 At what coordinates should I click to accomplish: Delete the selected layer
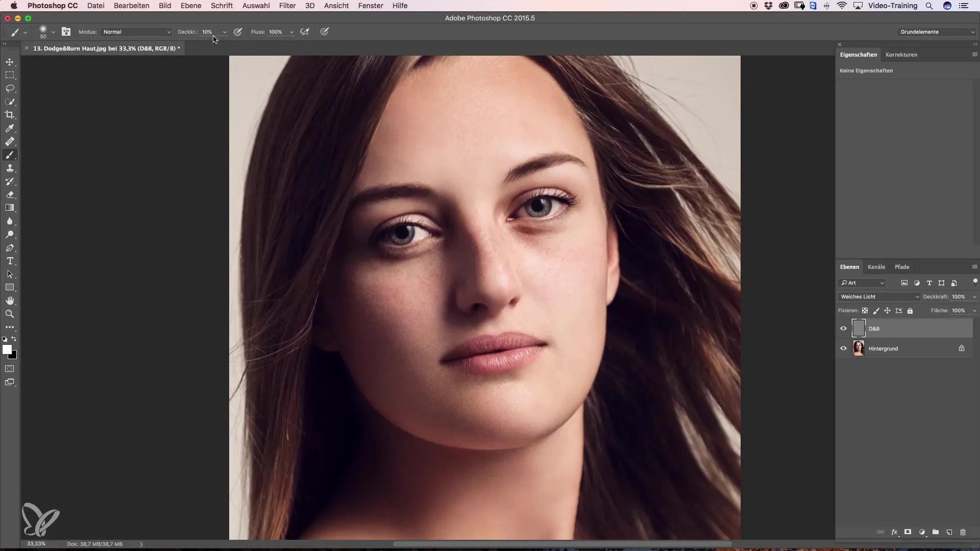click(963, 532)
